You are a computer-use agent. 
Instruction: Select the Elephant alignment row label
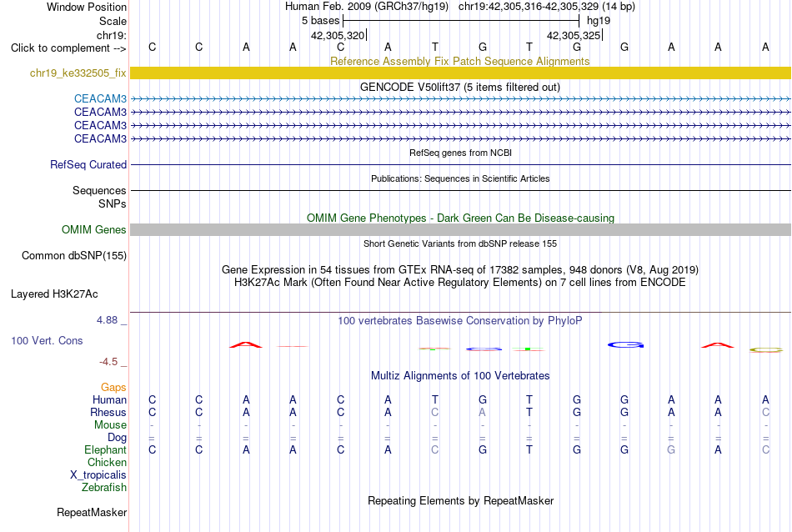click(x=105, y=449)
